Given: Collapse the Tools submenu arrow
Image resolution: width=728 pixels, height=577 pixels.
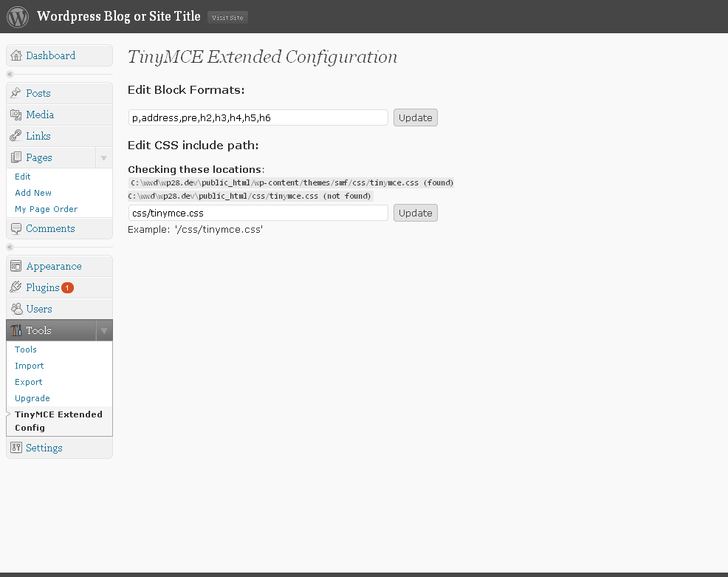Looking at the screenshot, I should tap(104, 331).
